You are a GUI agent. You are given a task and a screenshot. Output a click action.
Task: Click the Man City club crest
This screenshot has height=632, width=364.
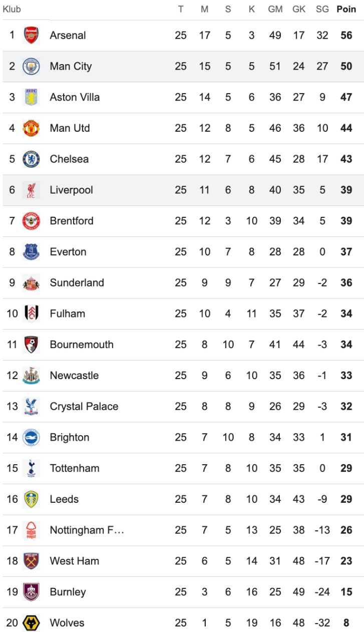point(31,67)
